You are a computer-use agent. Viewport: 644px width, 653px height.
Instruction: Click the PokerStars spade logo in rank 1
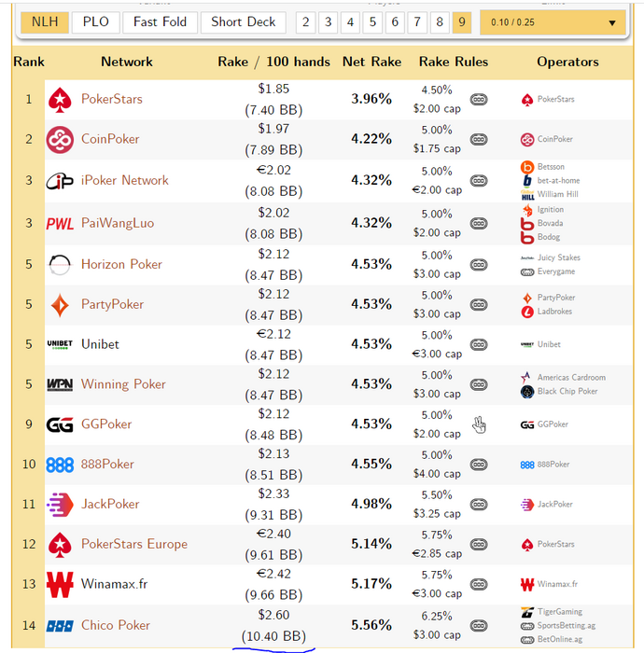pos(59,99)
